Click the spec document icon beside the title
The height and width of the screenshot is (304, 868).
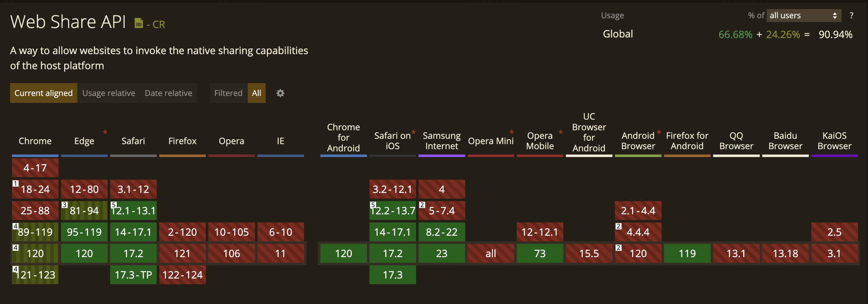tap(138, 23)
